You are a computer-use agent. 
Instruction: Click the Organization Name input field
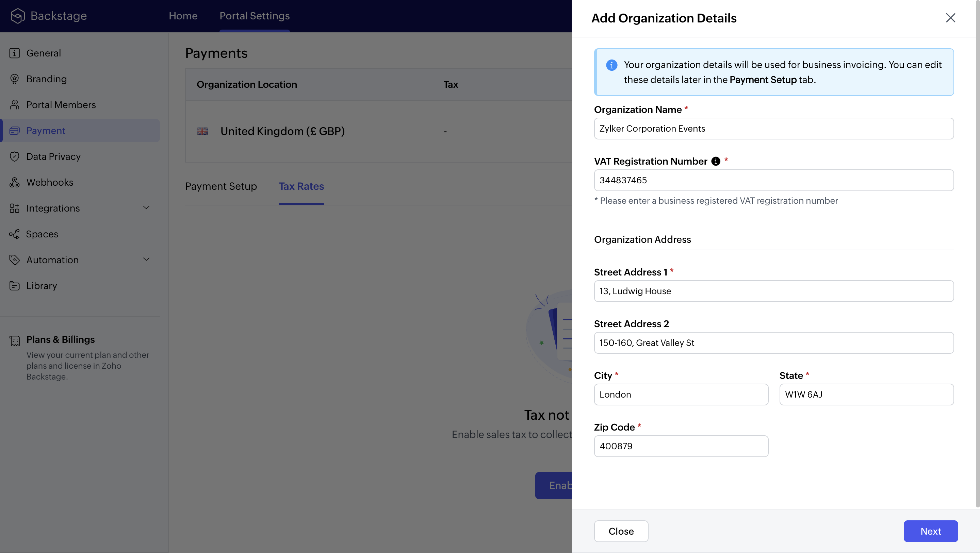pyautogui.click(x=773, y=129)
